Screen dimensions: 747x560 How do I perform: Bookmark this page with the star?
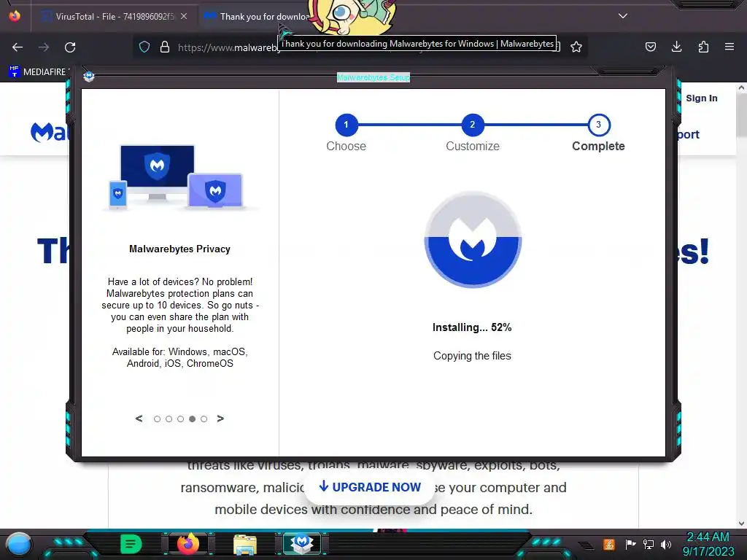click(x=576, y=47)
